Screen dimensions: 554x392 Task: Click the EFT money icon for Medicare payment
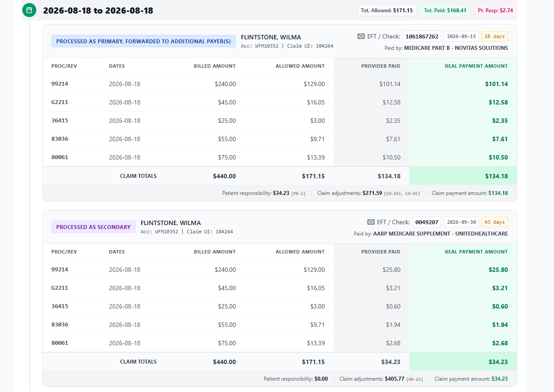coord(361,36)
